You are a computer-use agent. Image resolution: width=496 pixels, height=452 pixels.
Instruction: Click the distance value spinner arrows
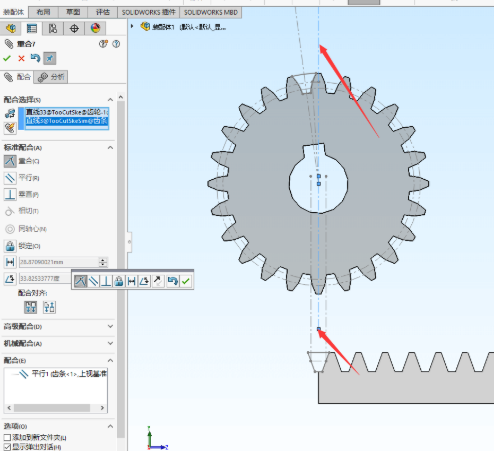(x=103, y=262)
